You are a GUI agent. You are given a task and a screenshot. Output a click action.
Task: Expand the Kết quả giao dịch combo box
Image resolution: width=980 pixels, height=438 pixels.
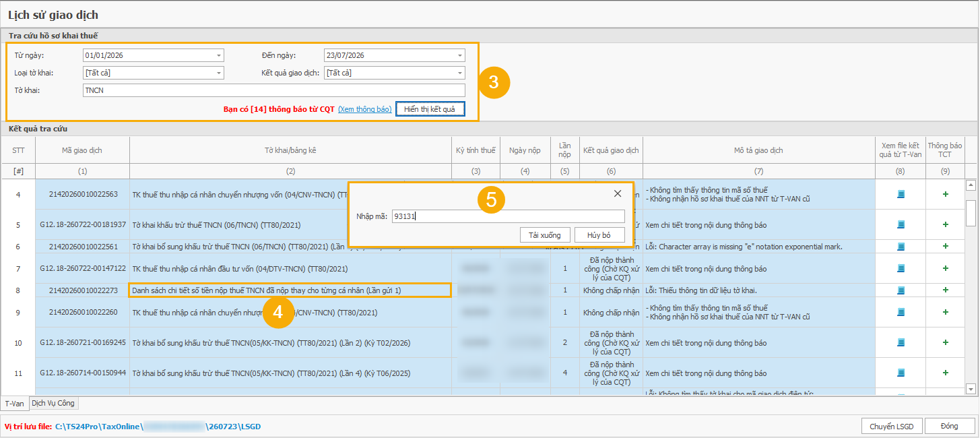[x=460, y=73]
